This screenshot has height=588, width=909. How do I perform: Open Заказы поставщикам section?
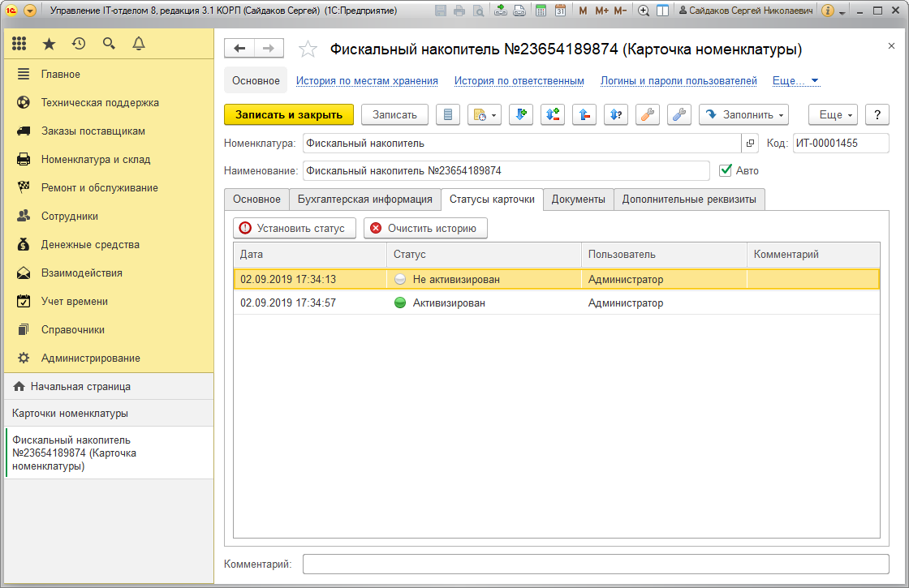109,131
